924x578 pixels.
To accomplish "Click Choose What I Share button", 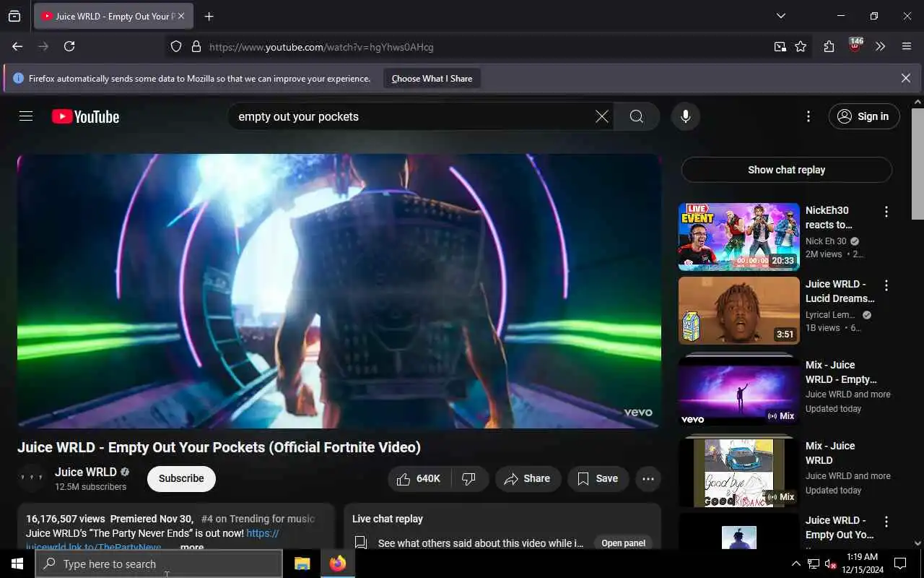I will (x=432, y=78).
